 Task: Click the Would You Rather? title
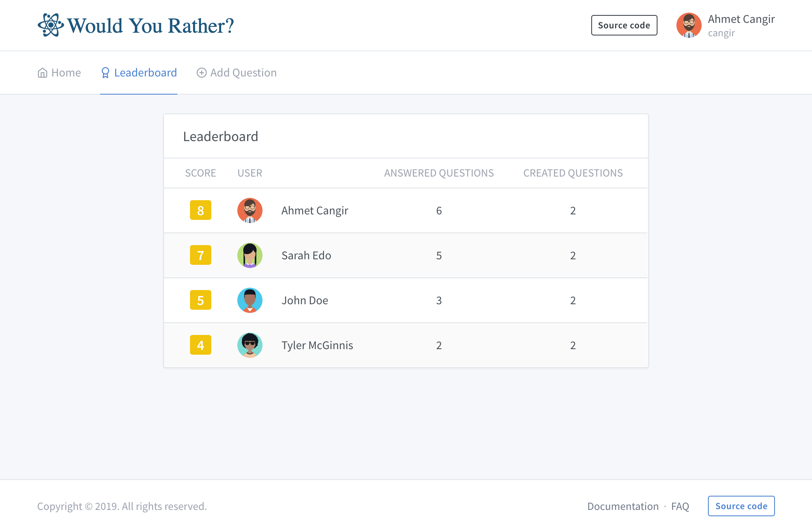point(151,26)
